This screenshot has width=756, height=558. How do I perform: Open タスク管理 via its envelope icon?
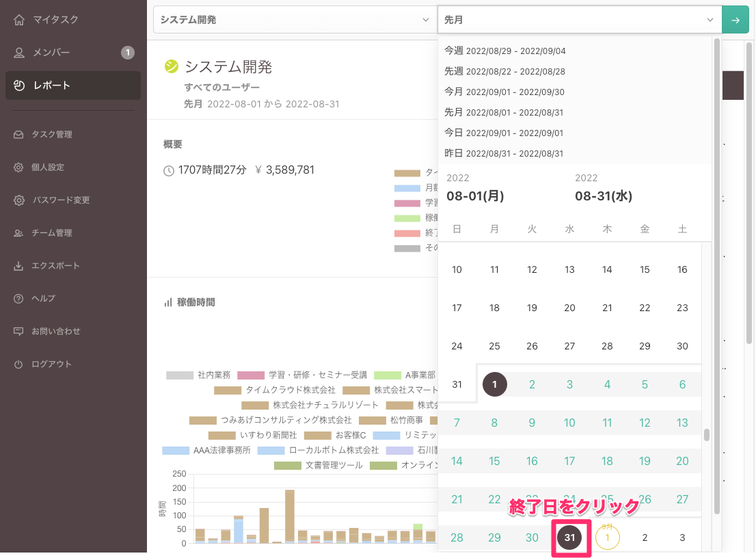[21, 134]
